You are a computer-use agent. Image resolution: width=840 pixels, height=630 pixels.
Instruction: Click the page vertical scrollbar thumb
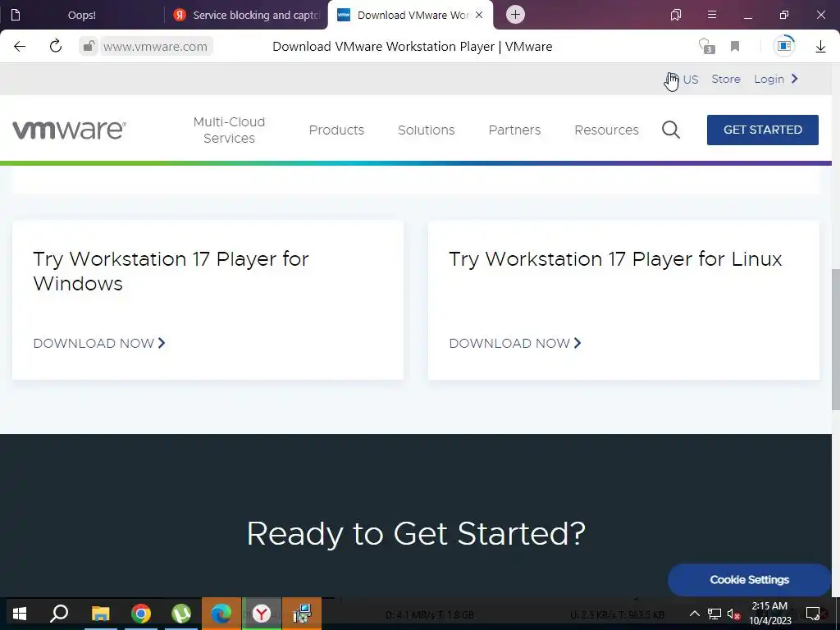835,339
